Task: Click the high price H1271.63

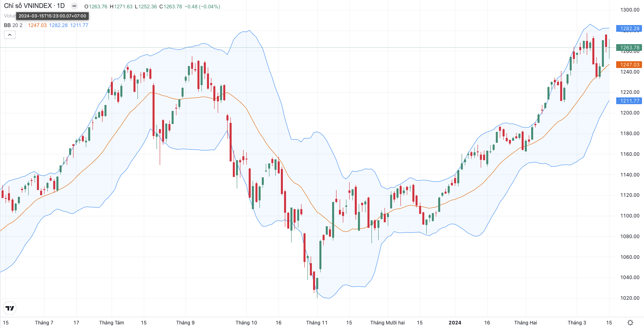Action: point(121,7)
